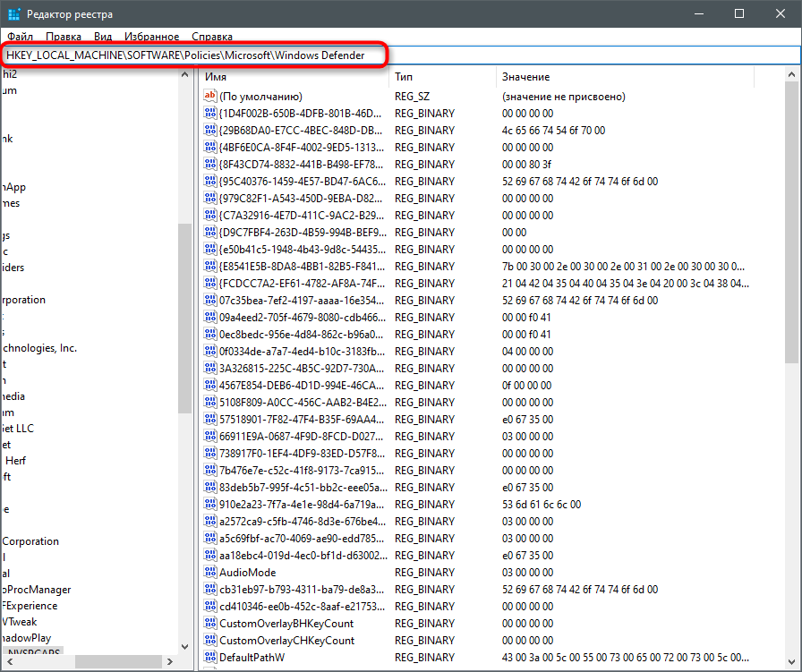Select binary icon of 09a4eed2-705f-4679 value

(209, 317)
